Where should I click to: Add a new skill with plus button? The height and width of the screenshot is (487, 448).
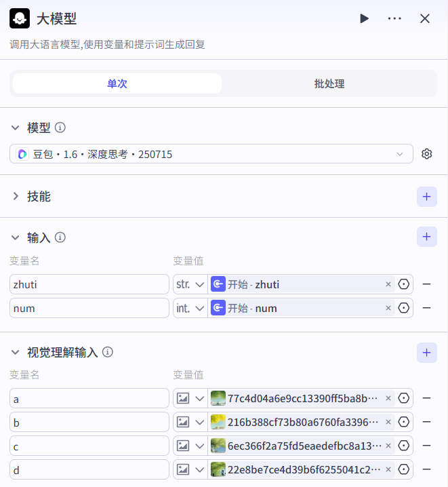[426, 197]
